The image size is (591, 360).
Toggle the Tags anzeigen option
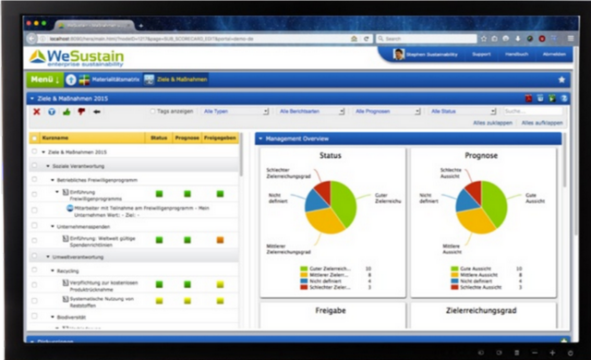pos(153,111)
